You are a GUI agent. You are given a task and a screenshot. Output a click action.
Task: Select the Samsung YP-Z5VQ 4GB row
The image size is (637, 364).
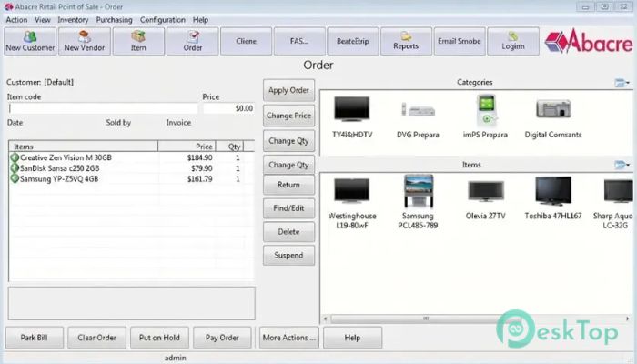point(131,178)
